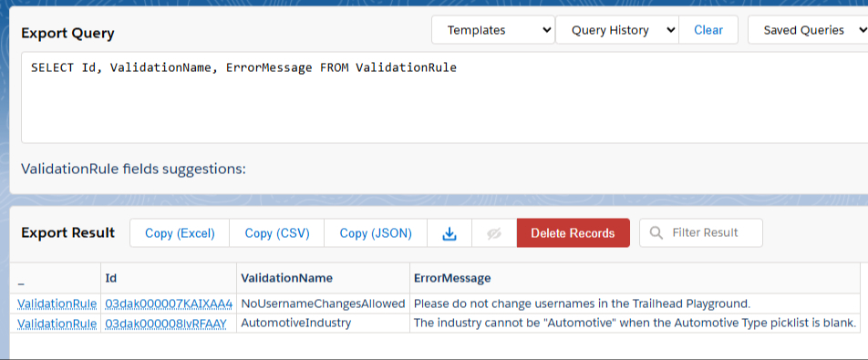Click the underscore column header

click(x=56, y=278)
